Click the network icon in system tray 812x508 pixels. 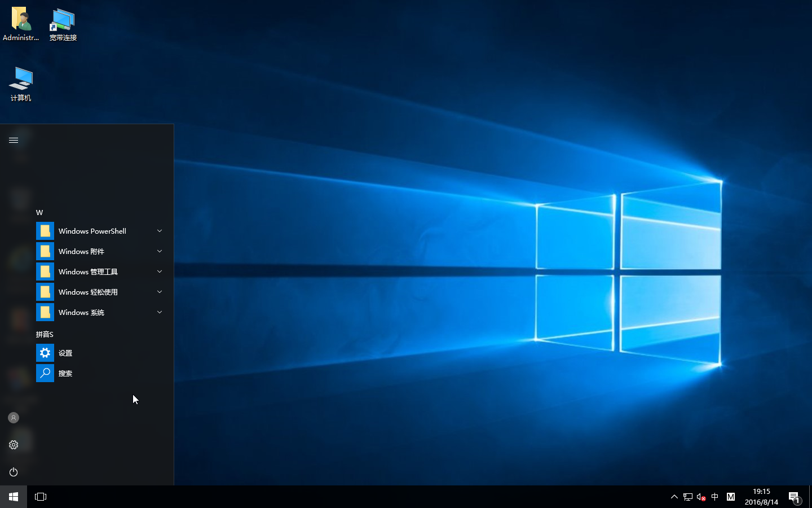687,497
